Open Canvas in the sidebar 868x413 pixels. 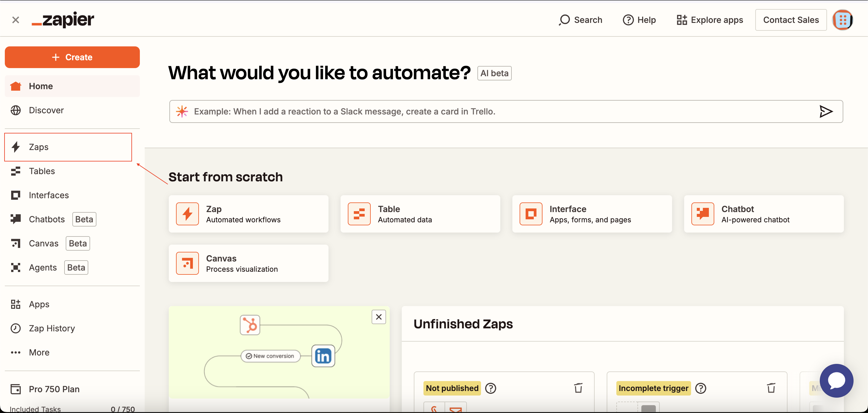pos(72,244)
